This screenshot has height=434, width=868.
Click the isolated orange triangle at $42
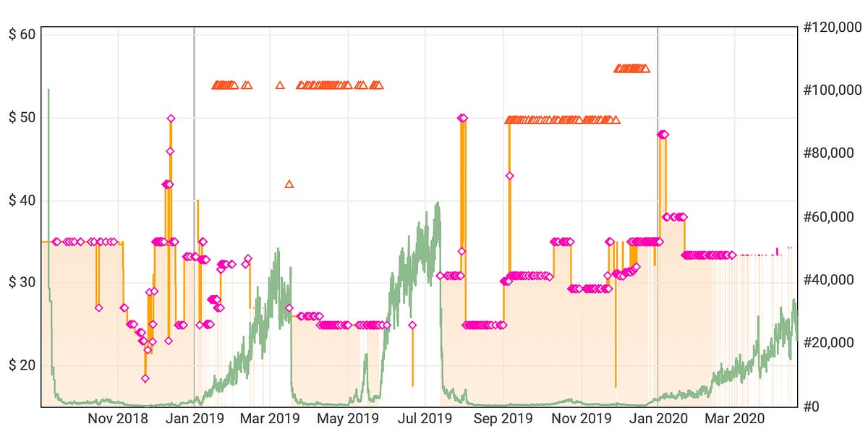(x=290, y=184)
